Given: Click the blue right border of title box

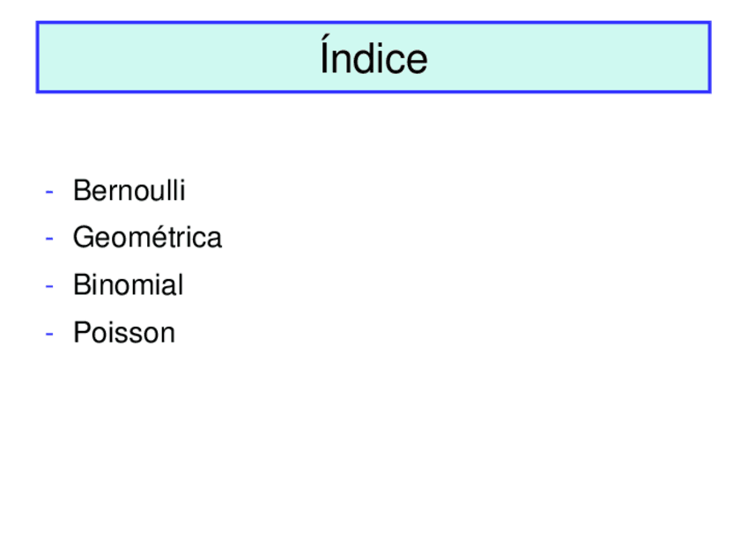Looking at the screenshot, I should (709, 58).
